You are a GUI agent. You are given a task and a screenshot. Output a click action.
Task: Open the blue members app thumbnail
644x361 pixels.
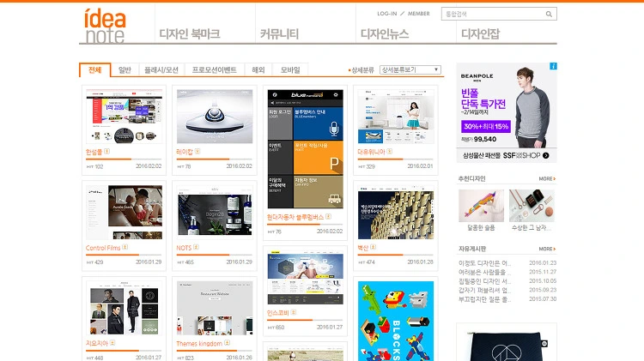pyautogui.click(x=305, y=149)
